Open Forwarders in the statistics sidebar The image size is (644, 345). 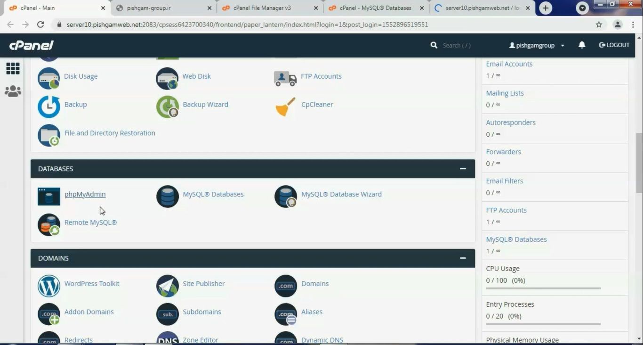click(x=503, y=152)
